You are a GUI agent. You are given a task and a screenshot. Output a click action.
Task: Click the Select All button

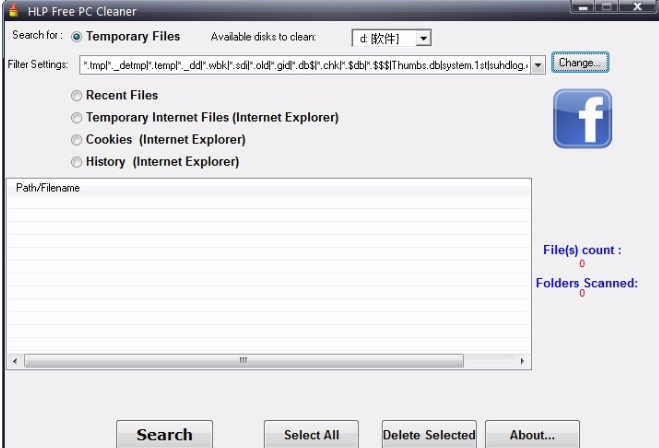pyautogui.click(x=311, y=434)
